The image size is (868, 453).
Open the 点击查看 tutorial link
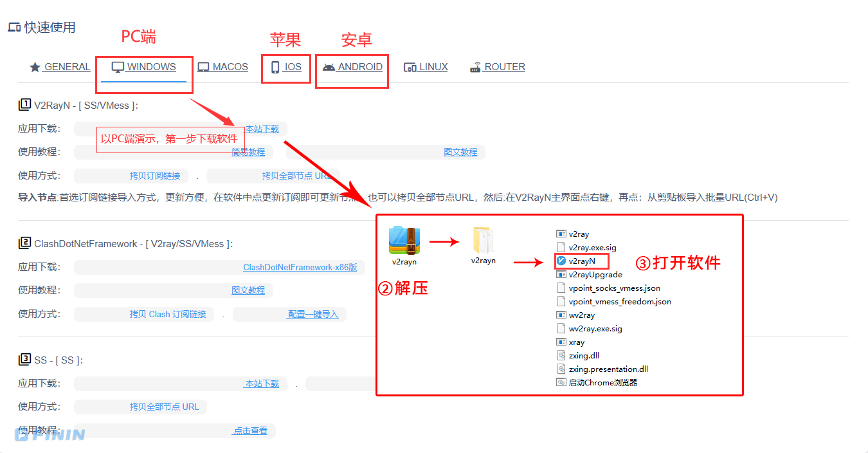click(x=250, y=430)
